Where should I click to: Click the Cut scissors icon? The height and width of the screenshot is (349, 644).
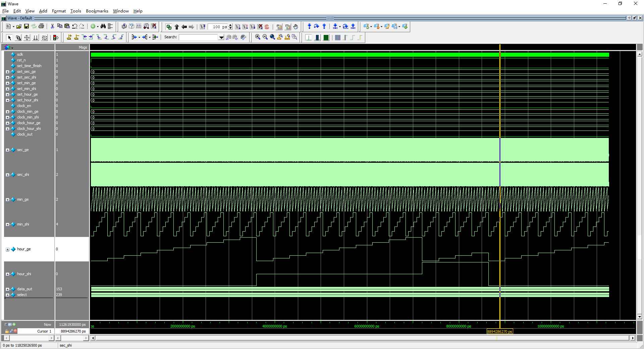[52, 26]
